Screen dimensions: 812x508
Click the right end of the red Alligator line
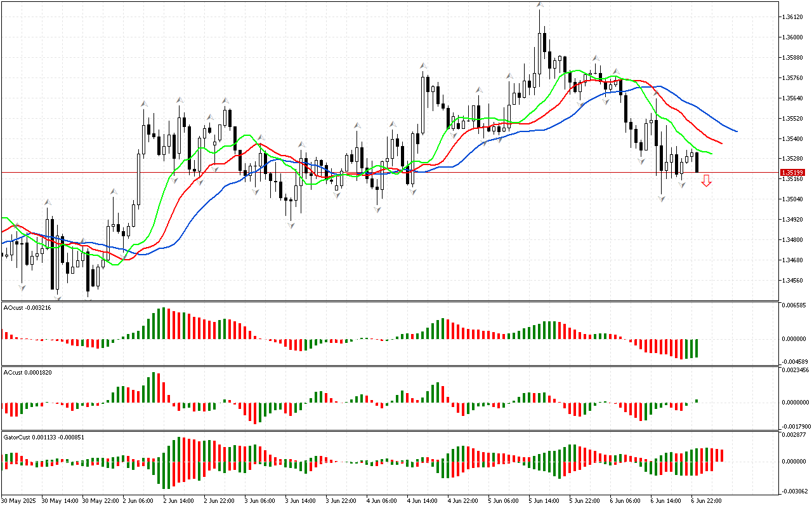click(x=721, y=143)
